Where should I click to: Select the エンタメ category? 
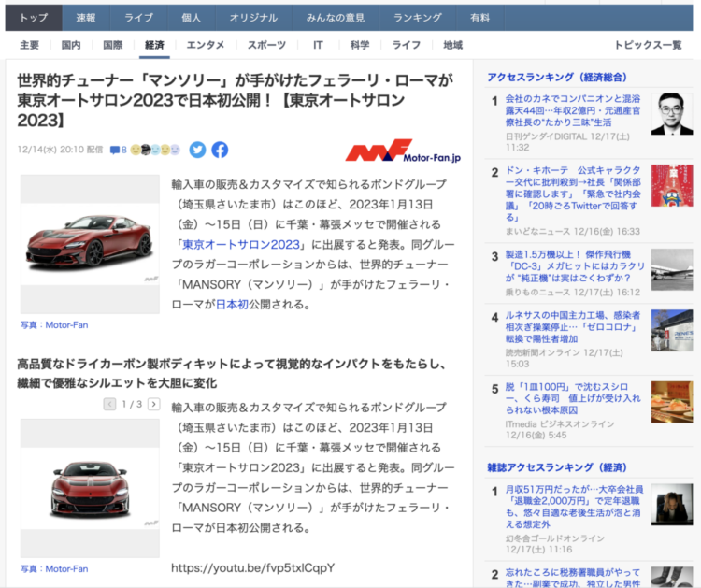[x=205, y=45]
